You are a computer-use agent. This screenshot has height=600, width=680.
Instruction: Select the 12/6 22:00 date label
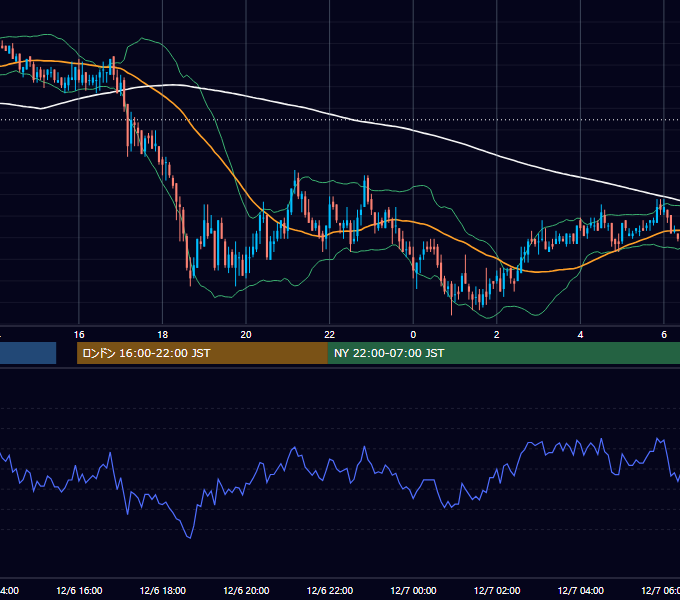(x=330, y=590)
